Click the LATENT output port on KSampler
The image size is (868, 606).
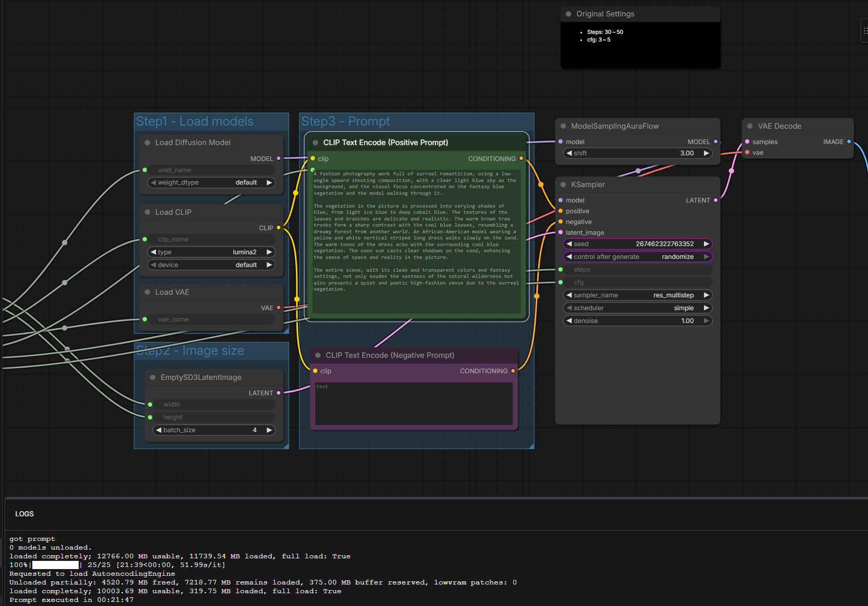click(716, 200)
